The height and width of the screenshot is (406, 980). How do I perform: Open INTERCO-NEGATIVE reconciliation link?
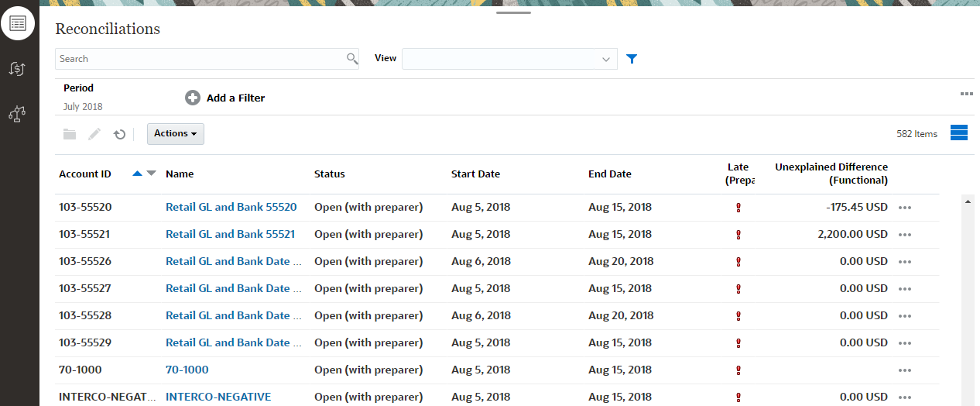218,397
